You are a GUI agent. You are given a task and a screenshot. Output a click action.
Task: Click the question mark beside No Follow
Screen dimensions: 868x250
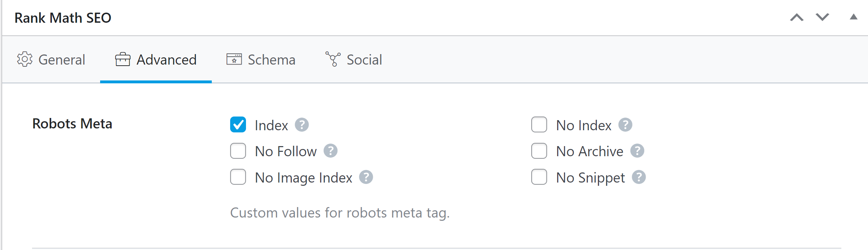[331, 151]
